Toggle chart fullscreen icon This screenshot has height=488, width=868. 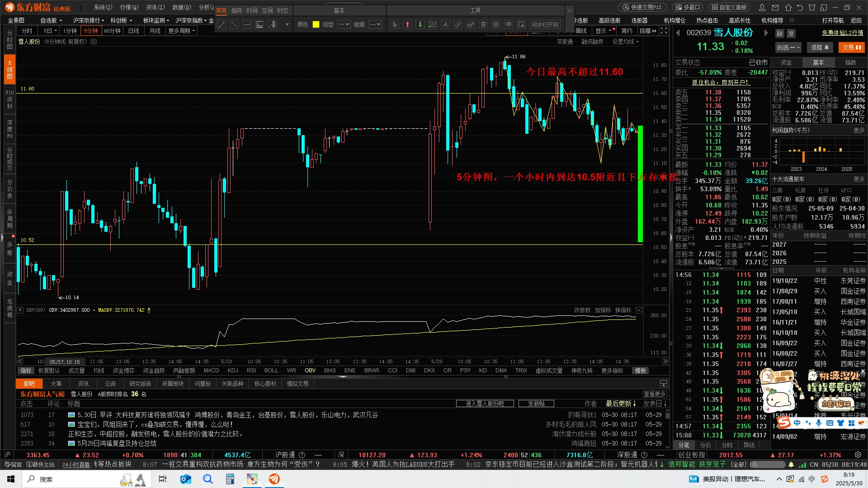click(664, 31)
